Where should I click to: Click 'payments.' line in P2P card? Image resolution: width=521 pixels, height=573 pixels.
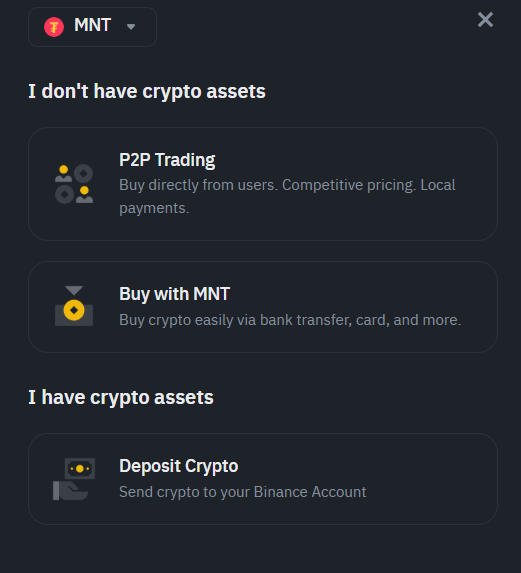154,208
